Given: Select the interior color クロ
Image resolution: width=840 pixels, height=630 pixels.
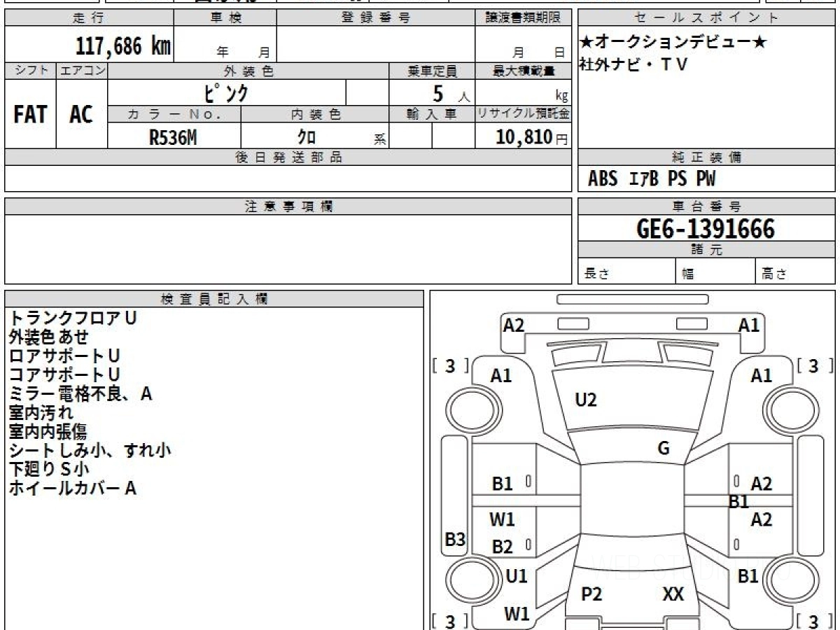Looking at the screenshot, I should pos(307,137).
